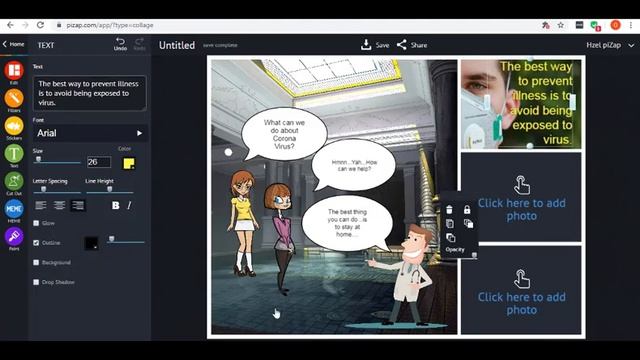Adjust the Outline thickness slider
Screen dimensions: 640x360
[x=126, y=241]
